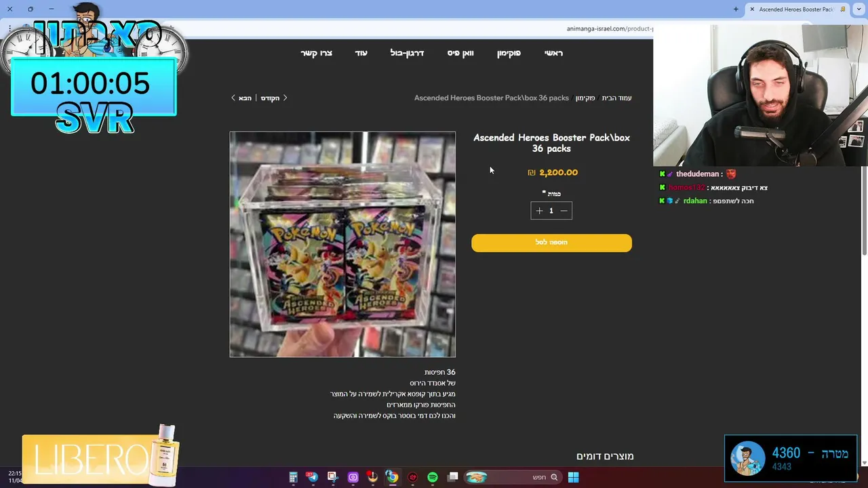868x488 pixels.
Task: Open Telegram from the taskbar
Action: 313,477
